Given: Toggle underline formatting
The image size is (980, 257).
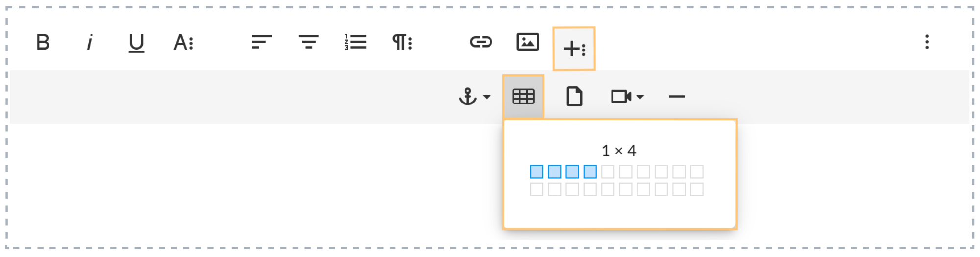Looking at the screenshot, I should (136, 43).
